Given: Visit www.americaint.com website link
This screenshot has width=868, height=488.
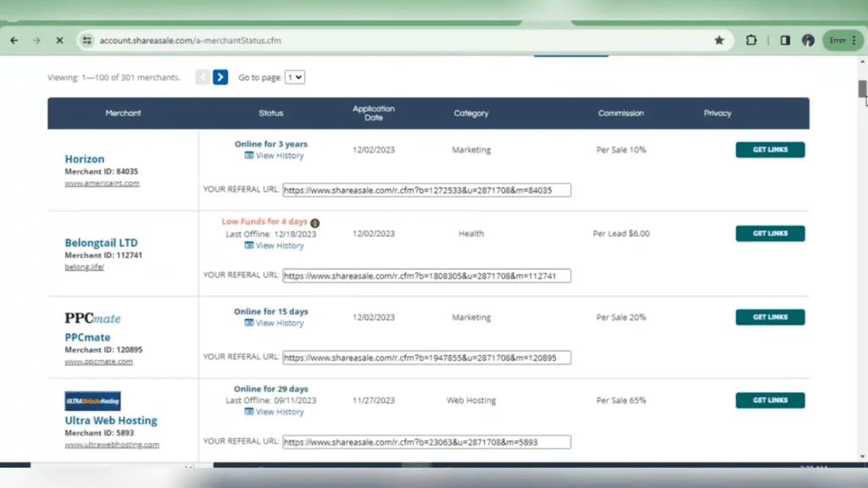Looking at the screenshot, I should coord(102,183).
